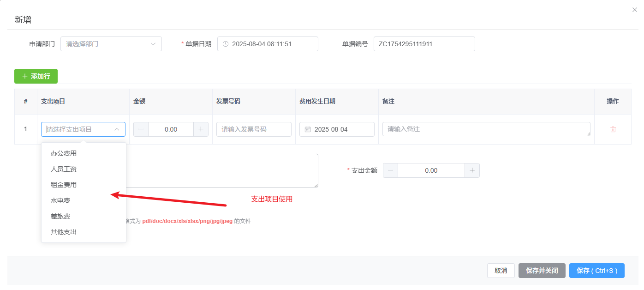Viewport: 644px width, 290px height.
Task: Delete row 1 with the trash icon
Action: pos(613,129)
